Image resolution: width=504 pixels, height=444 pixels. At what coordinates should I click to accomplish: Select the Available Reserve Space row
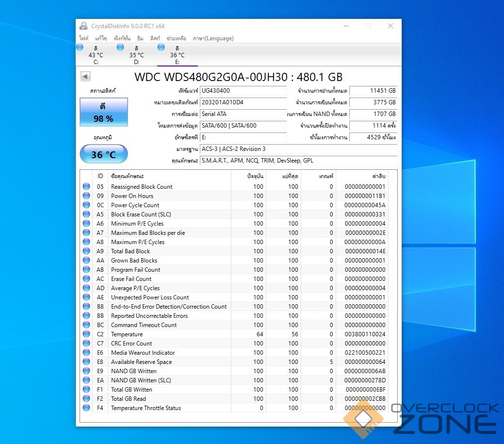click(x=141, y=362)
